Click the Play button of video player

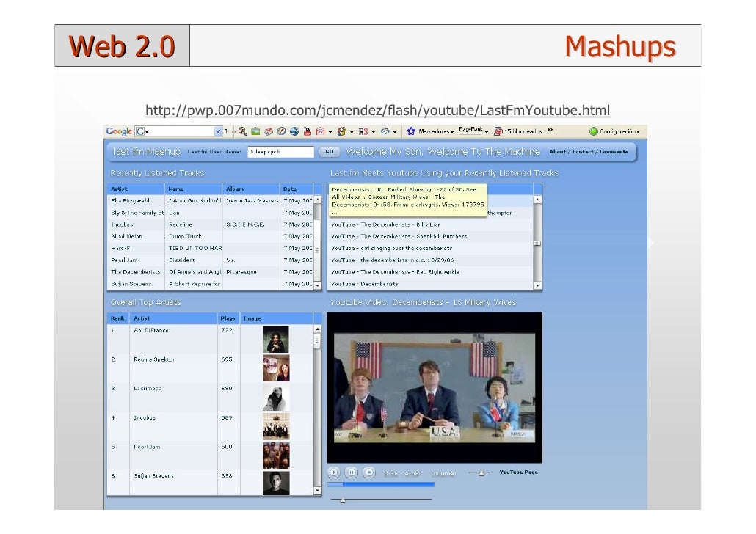[x=334, y=472]
